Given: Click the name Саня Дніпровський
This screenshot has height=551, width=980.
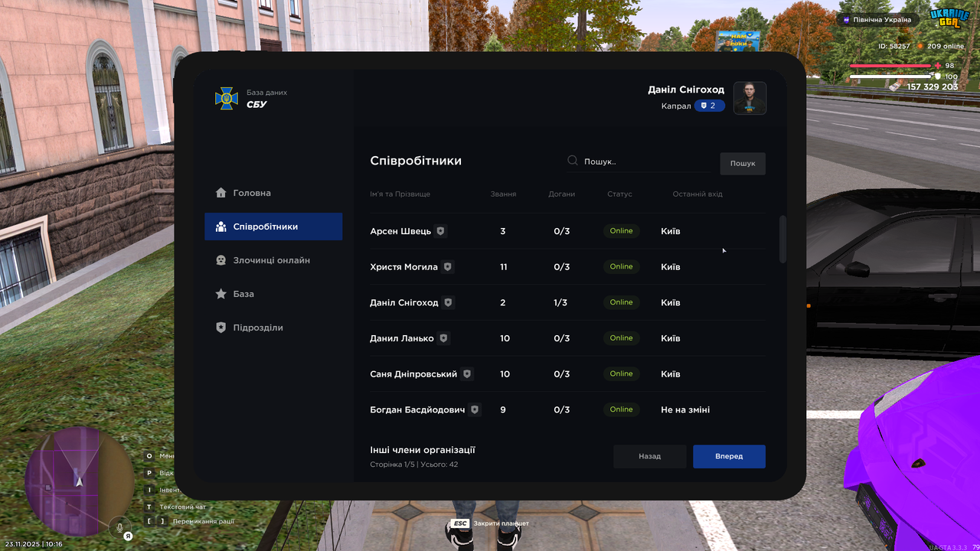Looking at the screenshot, I should point(413,374).
